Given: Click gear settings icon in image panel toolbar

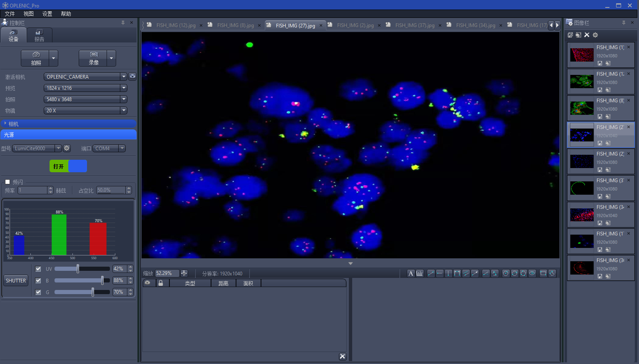Looking at the screenshot, I should tap(595, 35).
